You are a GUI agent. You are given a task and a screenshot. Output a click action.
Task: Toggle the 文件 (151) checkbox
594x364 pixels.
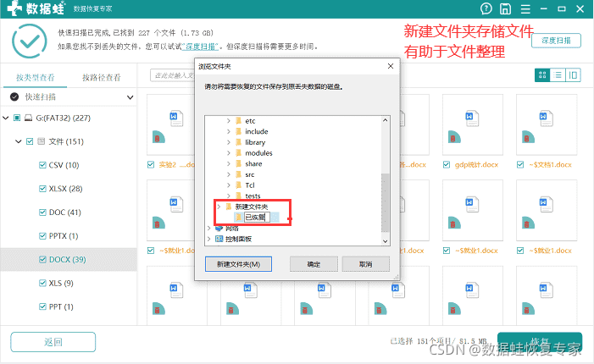tap(30, 141)
